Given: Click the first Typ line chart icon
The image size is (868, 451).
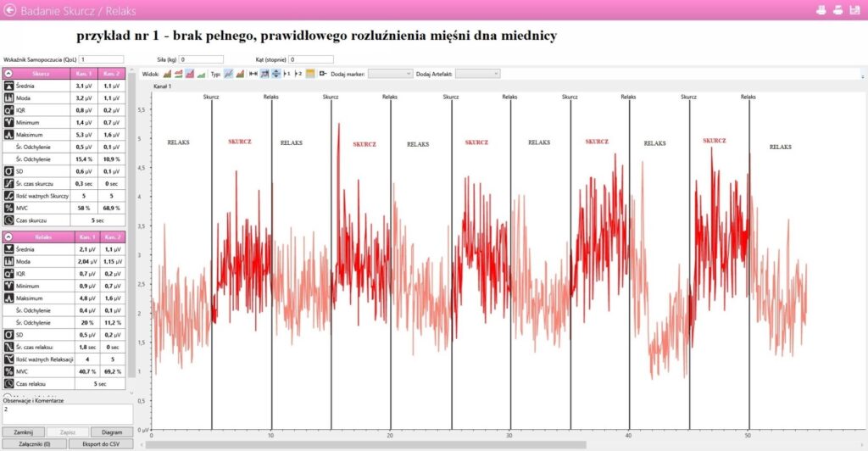Looking at the screenshot, I should click(x=228, y=74).
